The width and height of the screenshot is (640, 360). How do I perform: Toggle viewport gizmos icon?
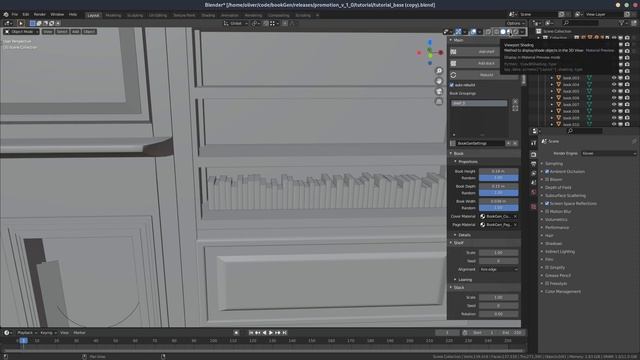[x=458, y=31]
